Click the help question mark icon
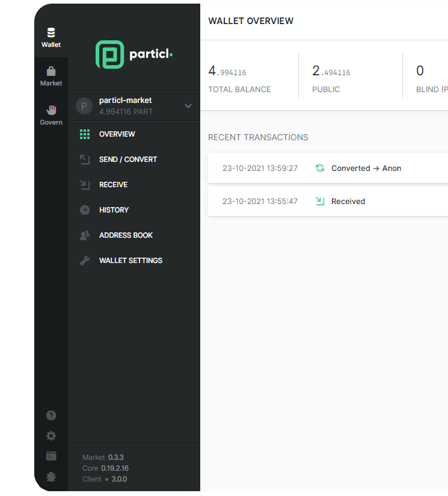448x496 pixels. [x=51, y=415]
